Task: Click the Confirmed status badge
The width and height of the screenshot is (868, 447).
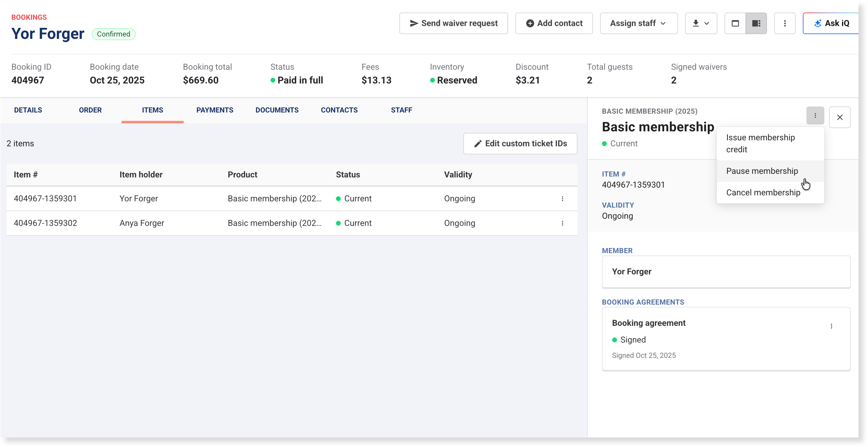Action: click(114, 34)
